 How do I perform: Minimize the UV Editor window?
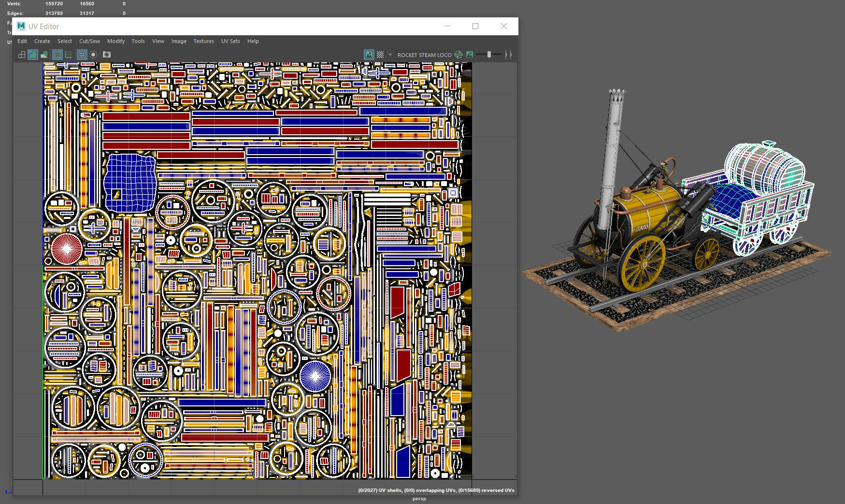447,26
